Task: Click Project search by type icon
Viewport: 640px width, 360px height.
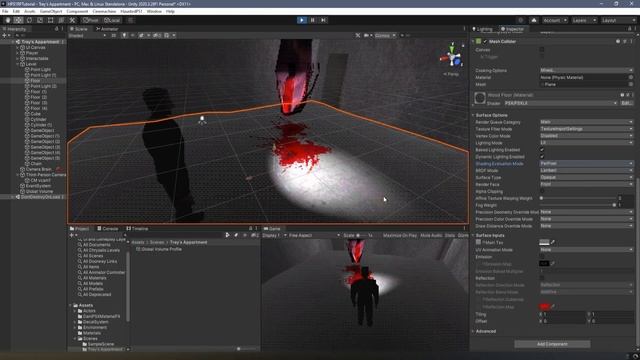Action: click(227, 235)
